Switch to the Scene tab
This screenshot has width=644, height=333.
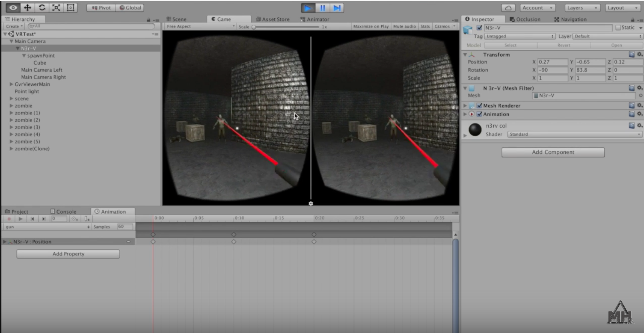coord(176,19)
